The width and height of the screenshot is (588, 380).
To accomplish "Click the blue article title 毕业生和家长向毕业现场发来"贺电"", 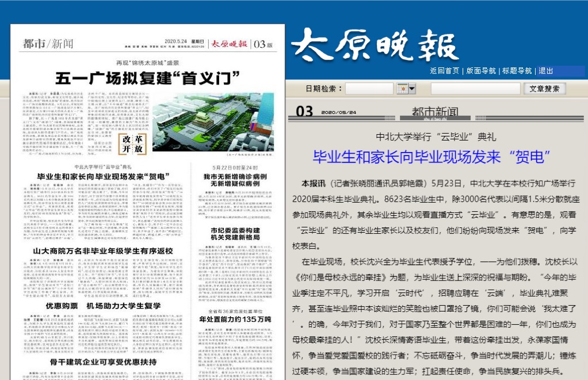I will pyautogui.click(x=432, y=157).
